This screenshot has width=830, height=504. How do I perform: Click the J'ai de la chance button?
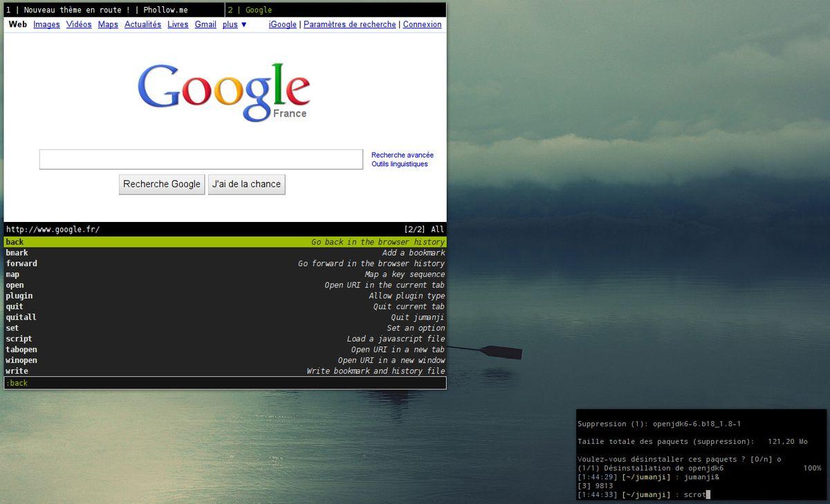246,184
